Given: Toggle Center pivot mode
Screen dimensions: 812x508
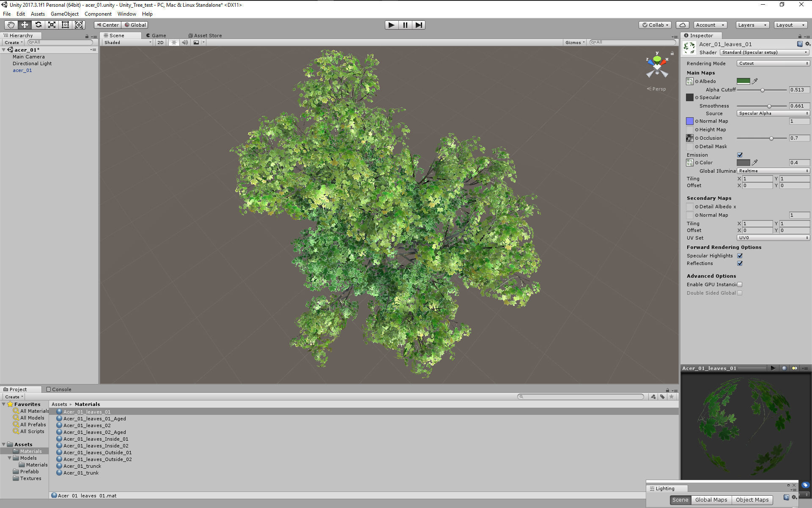Looking at the screenshot, I should click(x=108, y=25).
